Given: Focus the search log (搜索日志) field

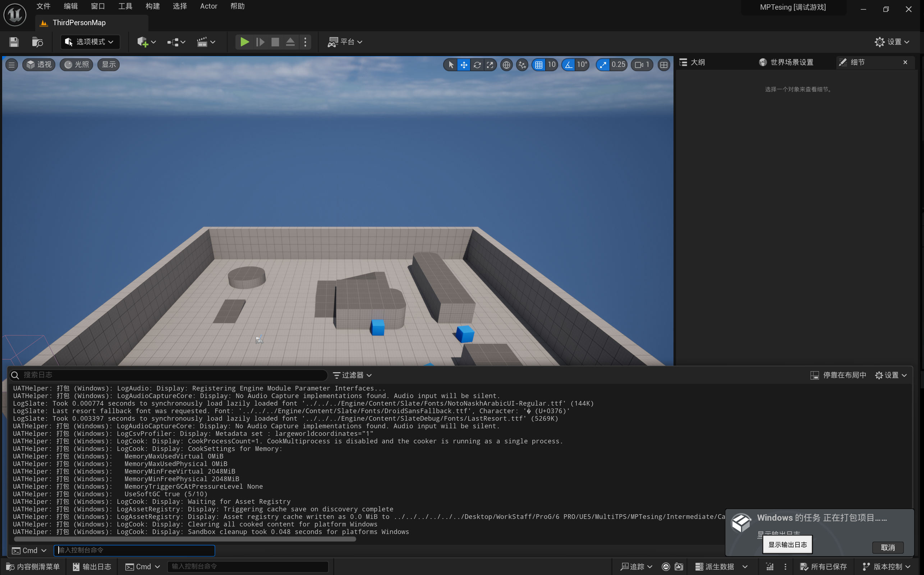Looking at the screenshot, I should (169, 375).
